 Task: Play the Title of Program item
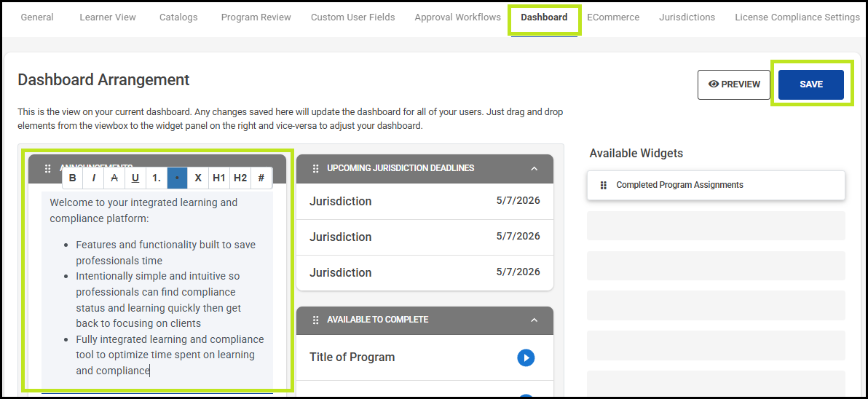click(x=526, y=357)
